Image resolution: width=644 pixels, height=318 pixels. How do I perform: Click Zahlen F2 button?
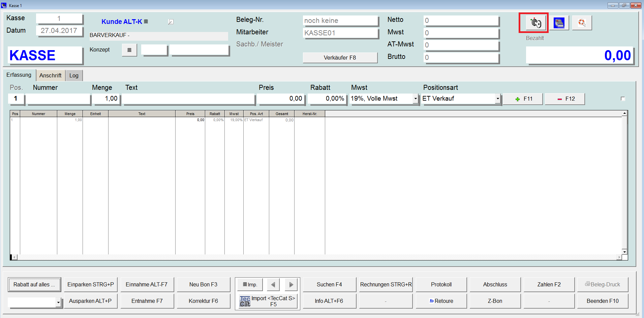(549, 285)
